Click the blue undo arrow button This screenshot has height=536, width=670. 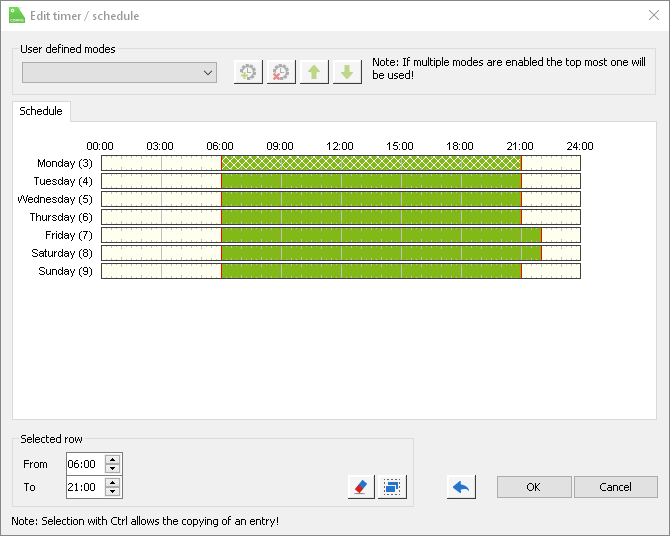461,487
